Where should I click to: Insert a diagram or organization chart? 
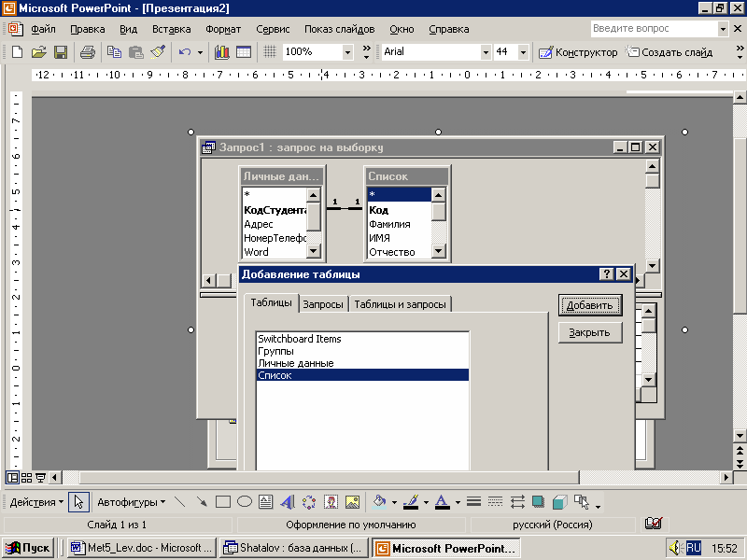click(309, 502)
